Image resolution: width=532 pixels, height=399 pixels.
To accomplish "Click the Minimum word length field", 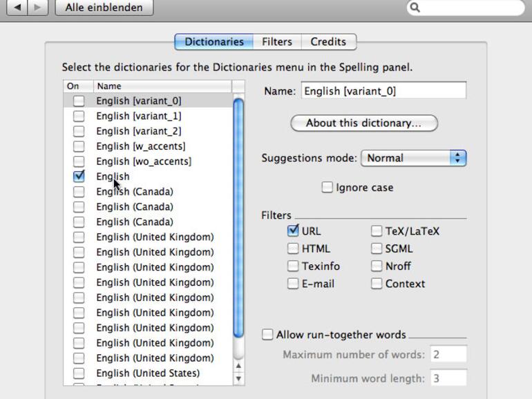I will coord(448,378).
